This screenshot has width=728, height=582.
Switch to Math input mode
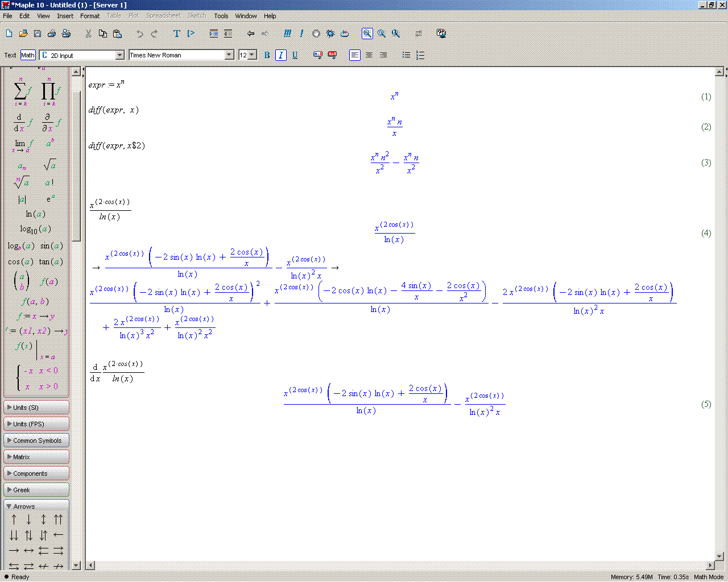coord(28,55)
